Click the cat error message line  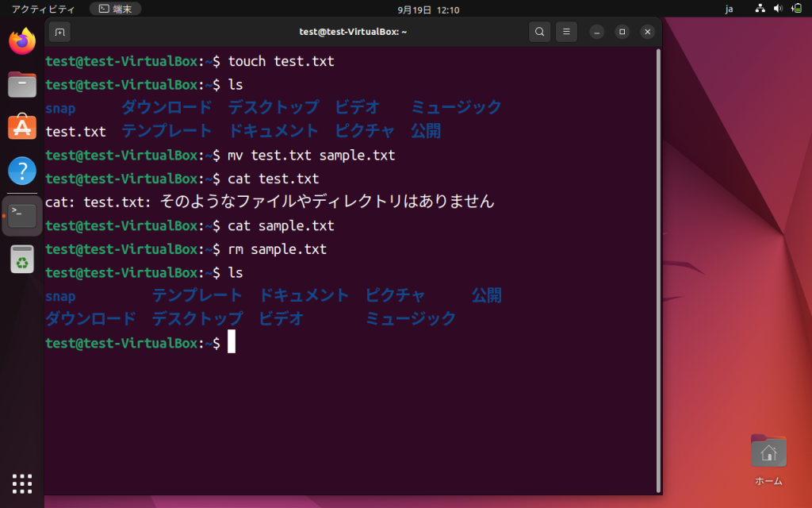(x=270, y=201)
